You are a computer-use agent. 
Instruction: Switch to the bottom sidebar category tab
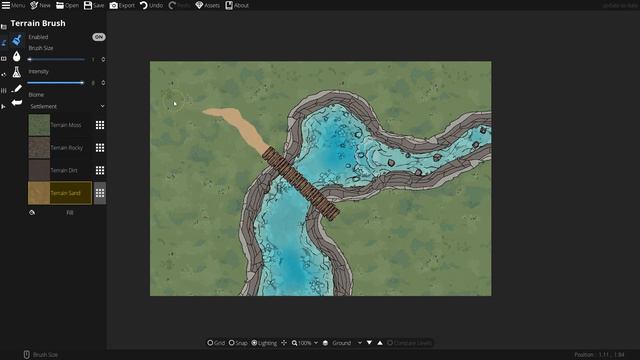tap(4, 107)
